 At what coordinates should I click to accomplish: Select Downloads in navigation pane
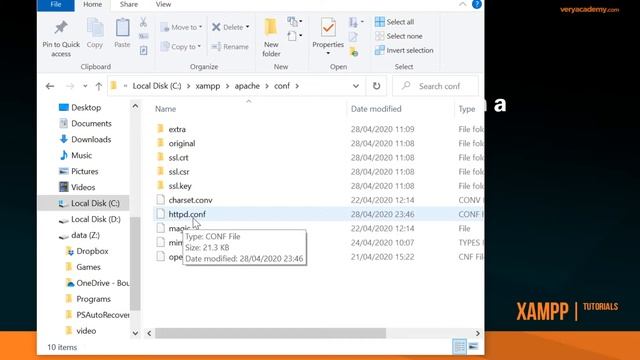coord(91,139)
